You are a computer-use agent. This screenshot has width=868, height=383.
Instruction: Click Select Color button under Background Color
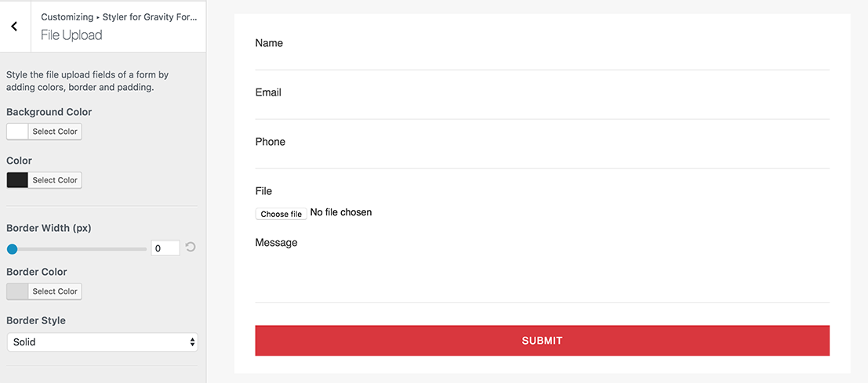click(x=55, y=132)
